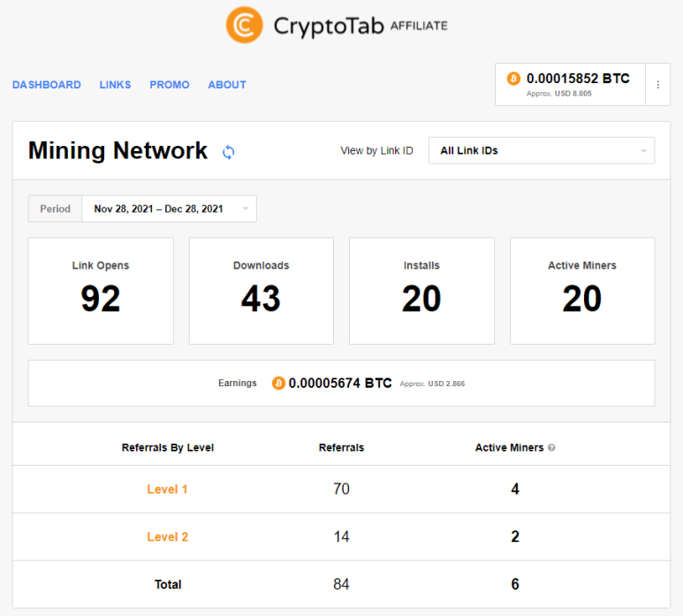Click the 0.00015852 BTC balance
The width and height of the screenshot is (683, 616).
pos(578,79)
